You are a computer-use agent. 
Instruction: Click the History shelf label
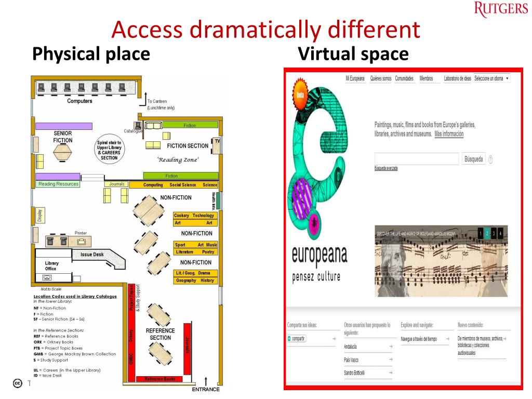click(x=207, y=281)
